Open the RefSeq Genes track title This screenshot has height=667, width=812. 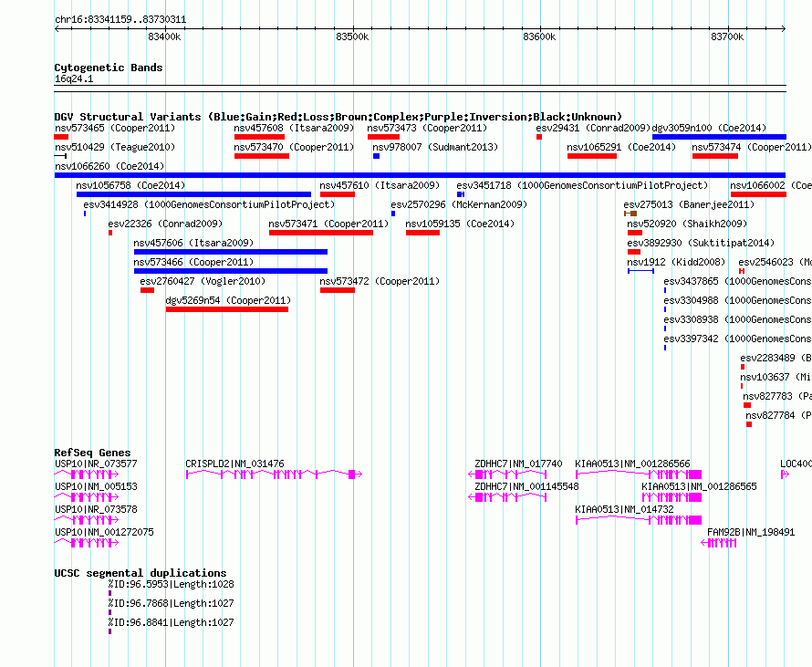tap(93, 453)
